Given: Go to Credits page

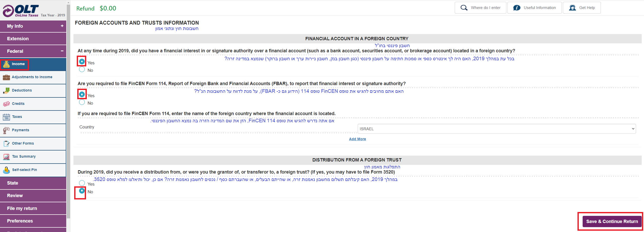Looking at the screenshot, I should pyautogui.click(x=33, y=104).
